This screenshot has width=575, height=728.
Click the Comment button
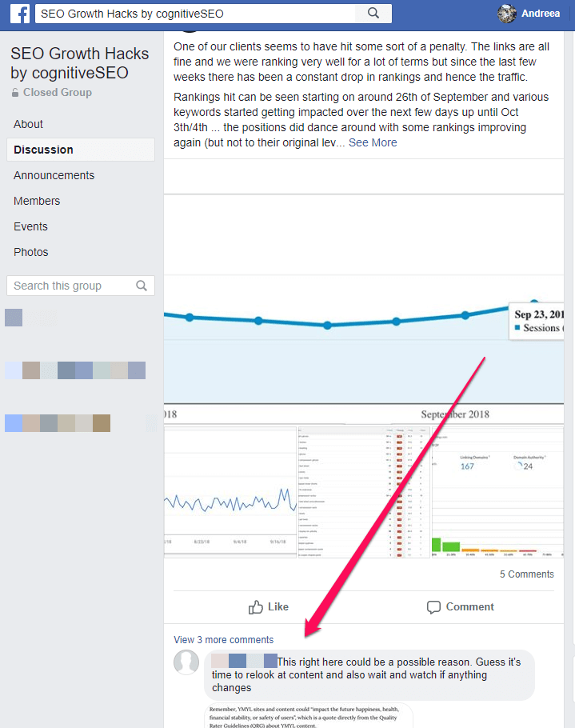click(x=461, y=607)
